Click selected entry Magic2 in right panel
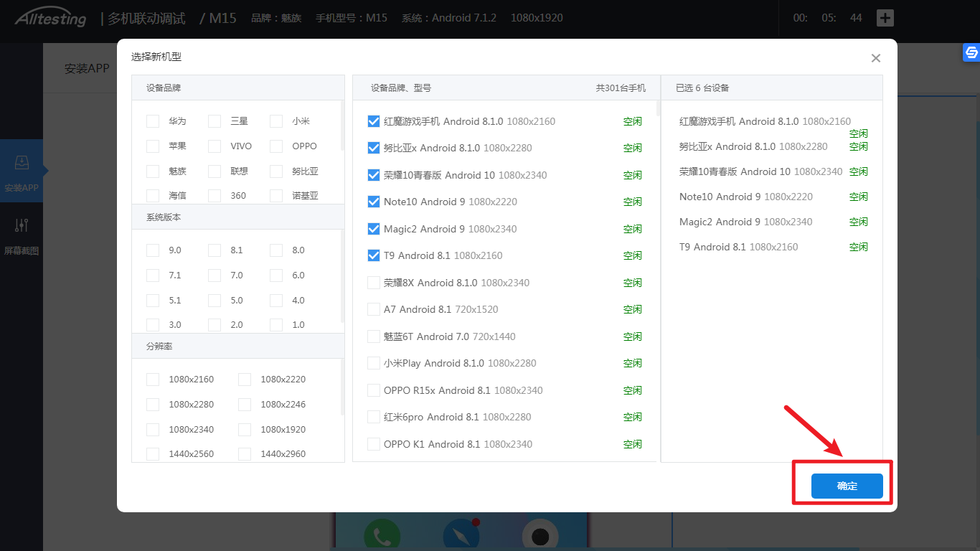This screenshot has width=980, height=551. [746, 222]
